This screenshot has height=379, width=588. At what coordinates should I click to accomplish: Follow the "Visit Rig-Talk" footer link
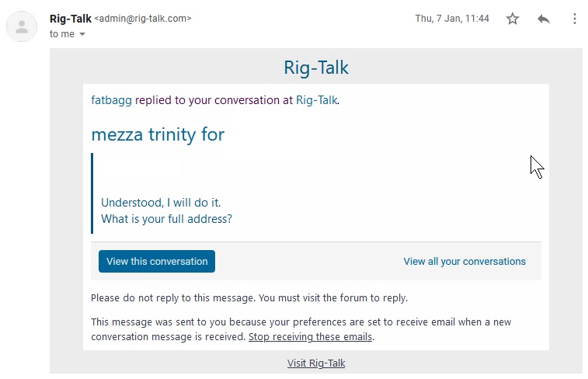point(316,363)
